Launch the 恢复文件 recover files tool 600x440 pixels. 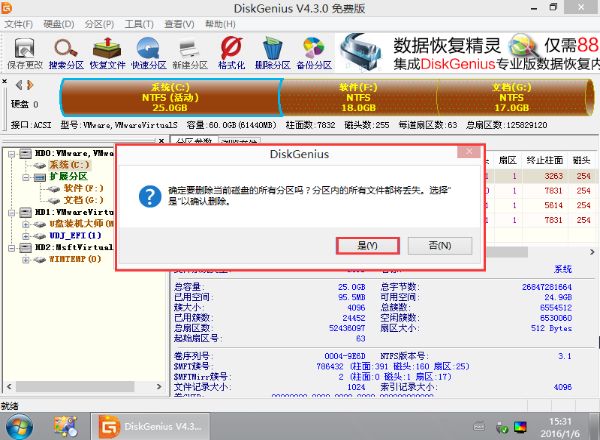[107, 53]
